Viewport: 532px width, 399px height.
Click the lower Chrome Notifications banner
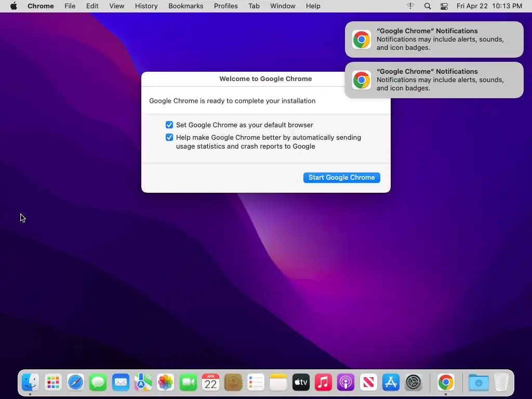coord(434,80)
